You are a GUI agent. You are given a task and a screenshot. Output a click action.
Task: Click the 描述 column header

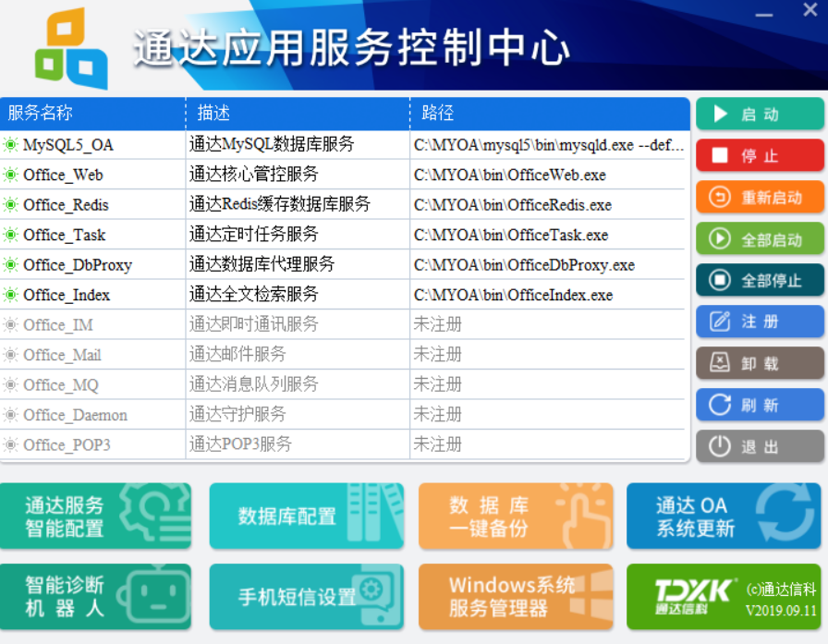[298, 113]
